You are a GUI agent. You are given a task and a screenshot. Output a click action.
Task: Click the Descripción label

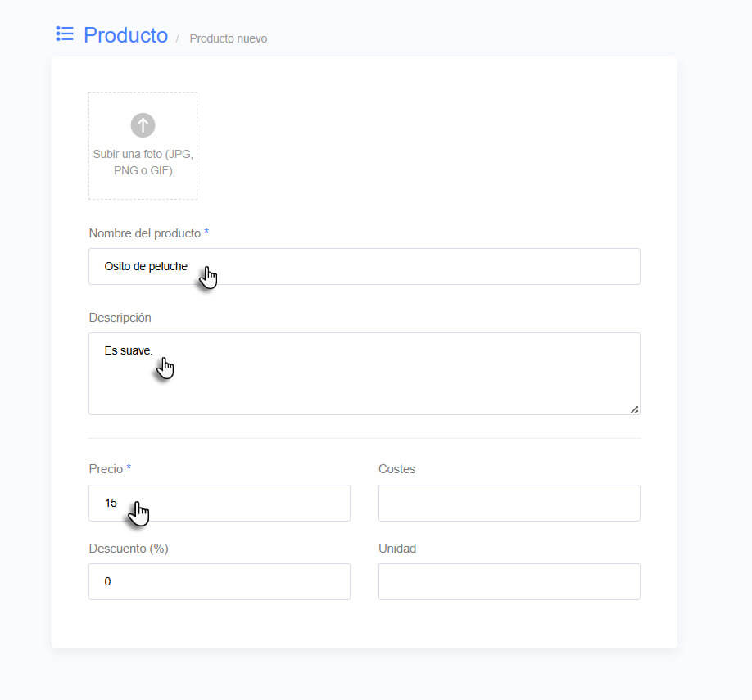[x=120, y=318]
